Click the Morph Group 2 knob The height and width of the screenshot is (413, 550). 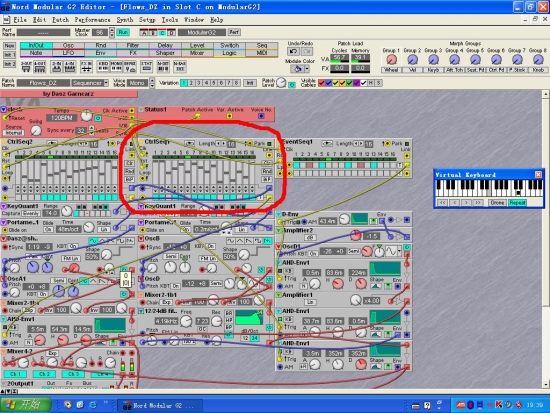(x=412, y=60)
